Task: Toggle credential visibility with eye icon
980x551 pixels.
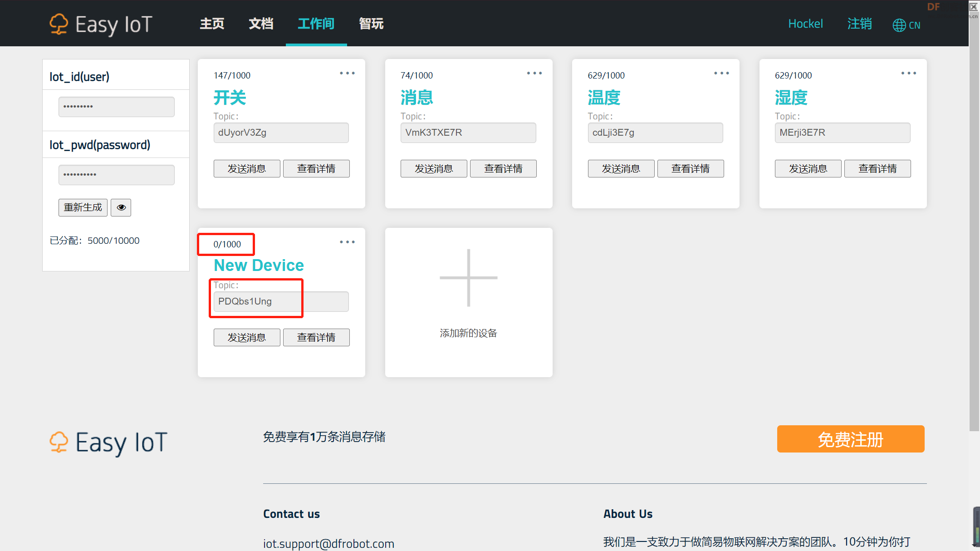Action: (121, 207)
